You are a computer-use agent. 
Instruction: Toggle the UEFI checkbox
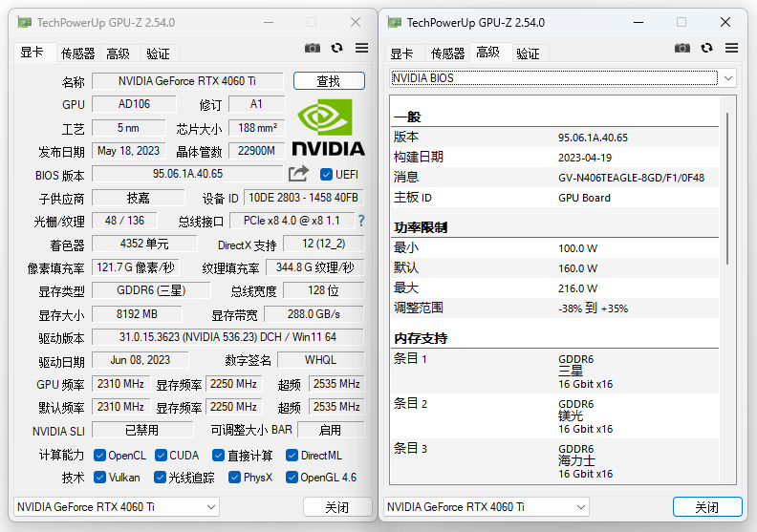click(x=326, y=174)
